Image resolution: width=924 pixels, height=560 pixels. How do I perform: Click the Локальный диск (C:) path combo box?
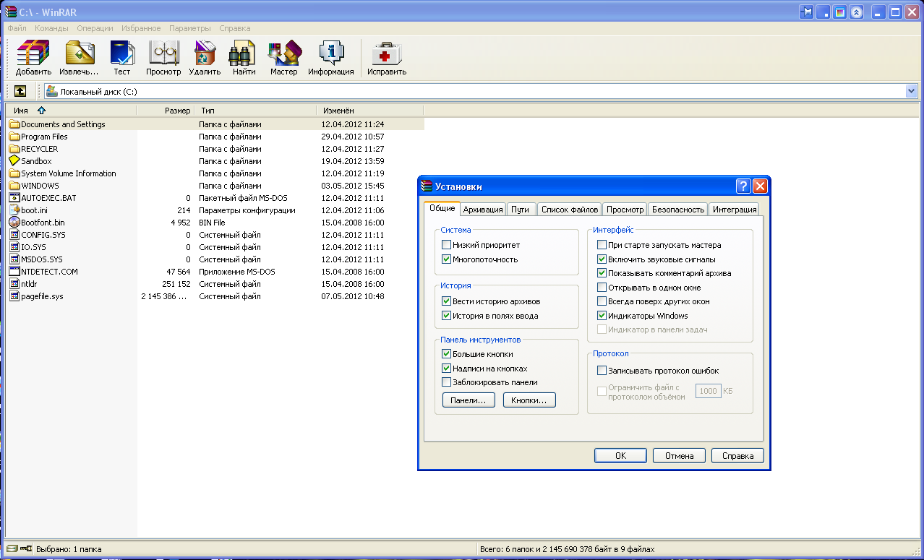[481, 91]
